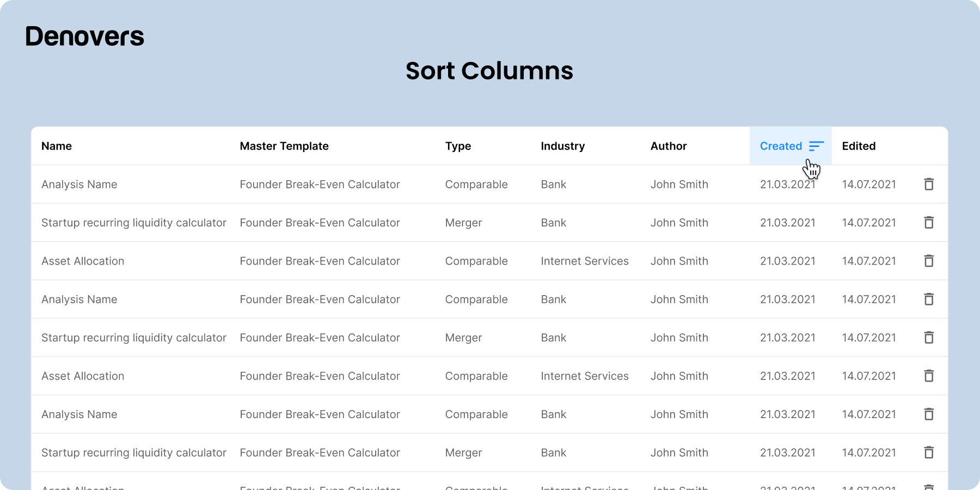The height and width of the screenshot is (490, 980).
Task: Click trash icon on second Asset Allocation row
Action: coord(929,376)
